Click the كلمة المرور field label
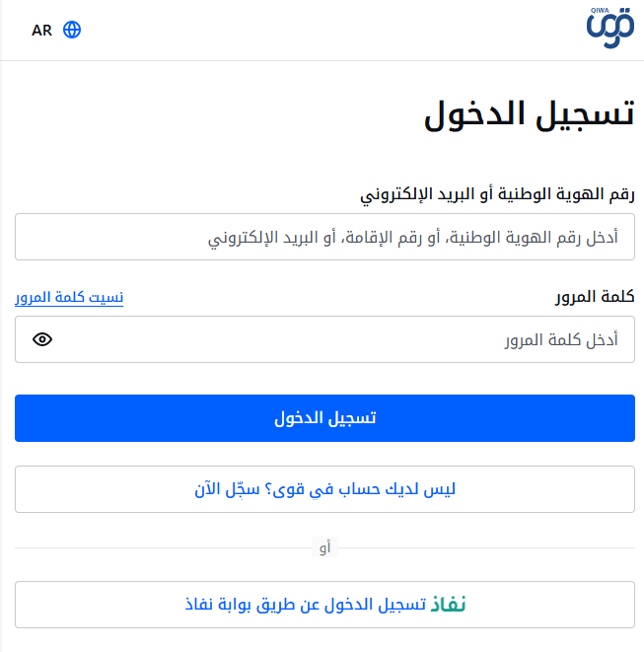This screenshot has width=644, height=652. pos(595,297)
